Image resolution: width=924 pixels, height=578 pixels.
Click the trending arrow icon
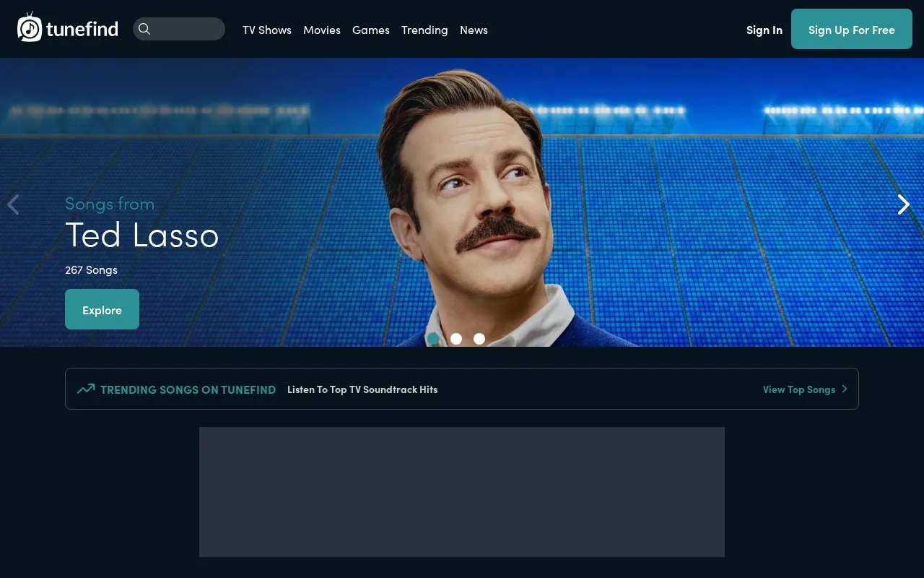[x=86, y=389]
